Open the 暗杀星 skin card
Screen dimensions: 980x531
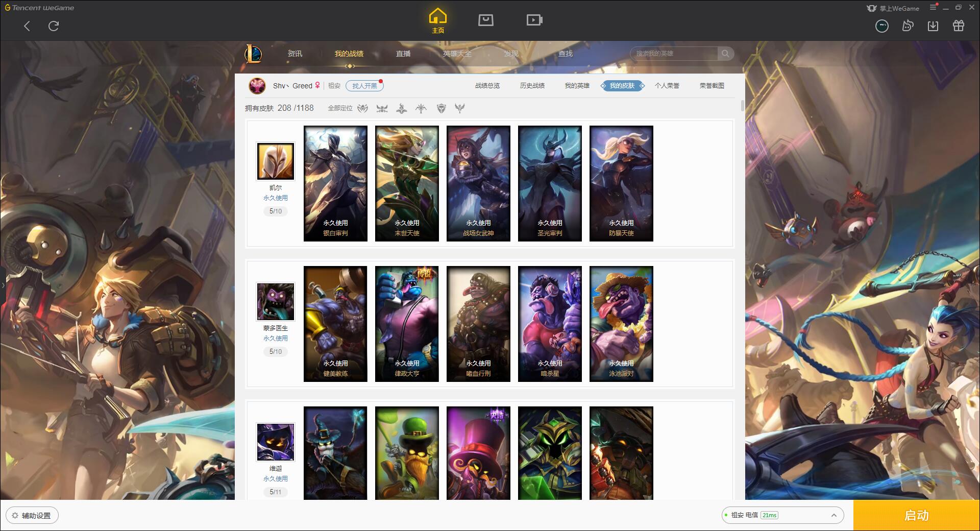pos(550,324)
